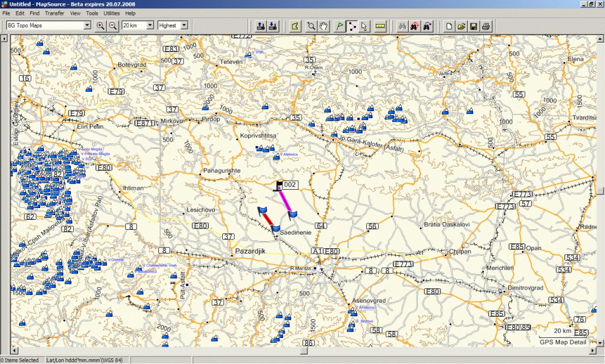605x364 pixels.
Task: Click the 002 waypoint label on map
Action: 290,185
